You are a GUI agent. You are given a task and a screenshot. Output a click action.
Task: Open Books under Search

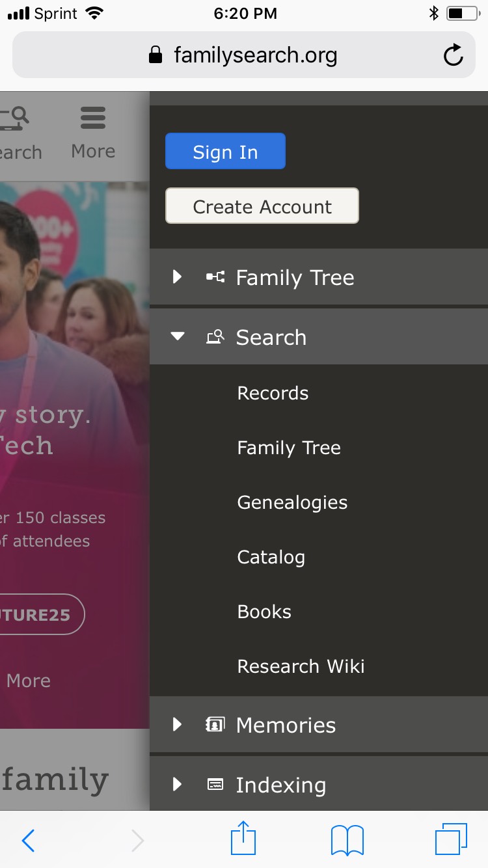click(x=264, y=612)
